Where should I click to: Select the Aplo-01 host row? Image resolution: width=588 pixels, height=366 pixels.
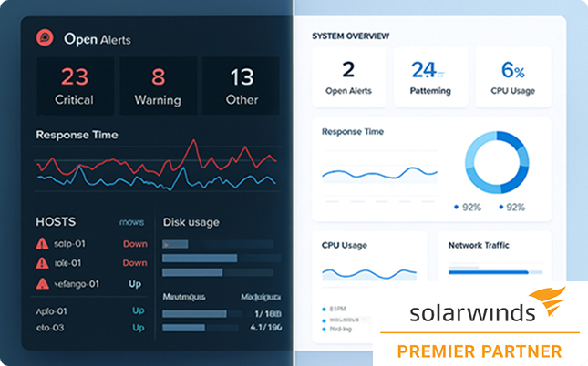90,311
